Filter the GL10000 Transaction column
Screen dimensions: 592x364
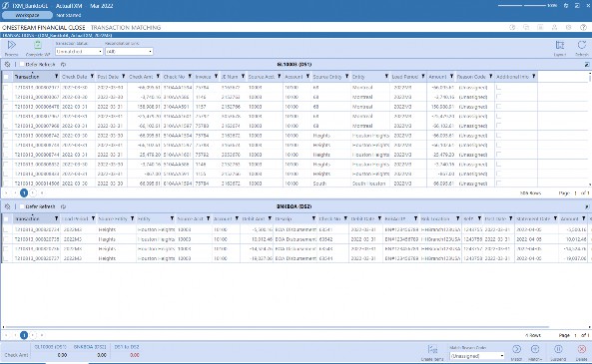coord(56,77)
